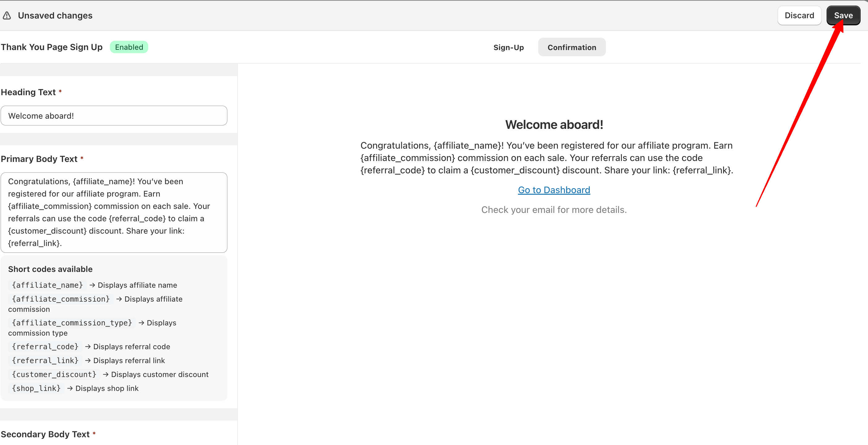
Task: Click the Thank You Page Sign Up title
Action: point(52,47)
